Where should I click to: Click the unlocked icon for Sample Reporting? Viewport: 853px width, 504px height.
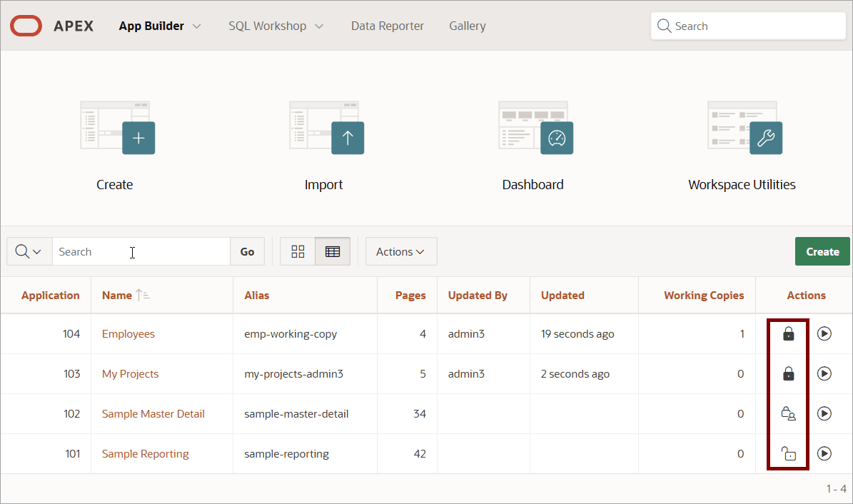pyautogui.click(x=788, y=453)
